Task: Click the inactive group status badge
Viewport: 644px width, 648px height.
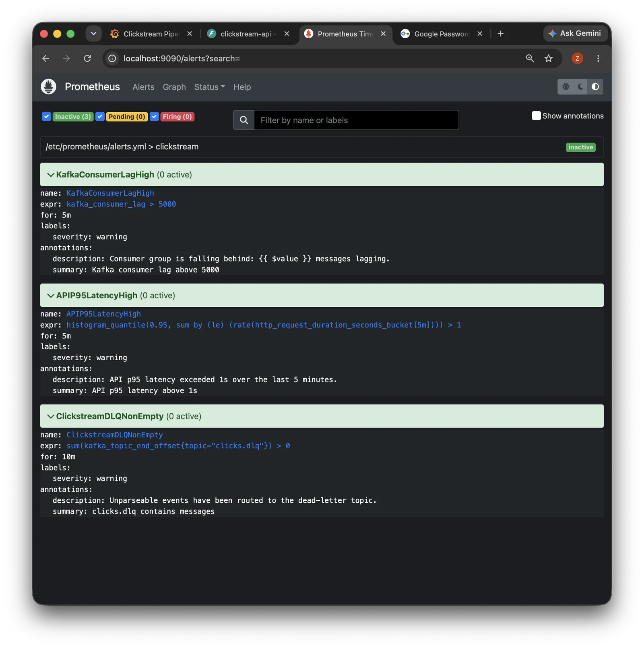Action: (580, 147)
